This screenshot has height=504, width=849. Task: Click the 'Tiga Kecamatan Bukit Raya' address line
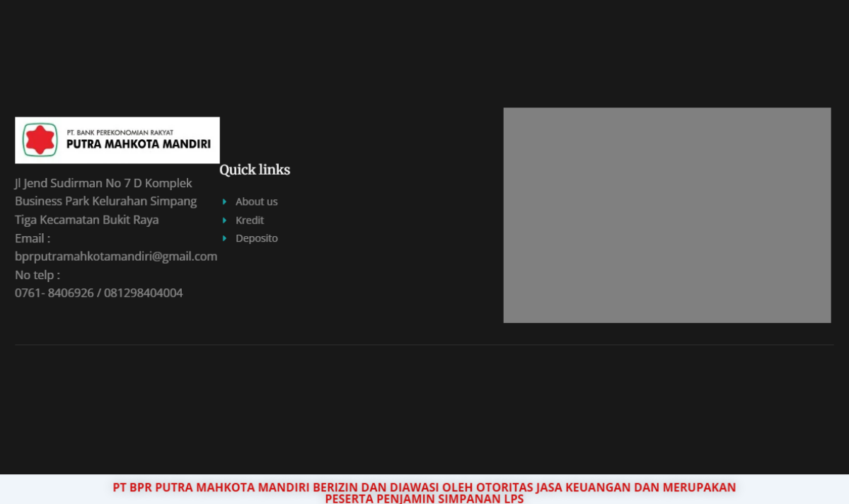click(x=87, y=220)
